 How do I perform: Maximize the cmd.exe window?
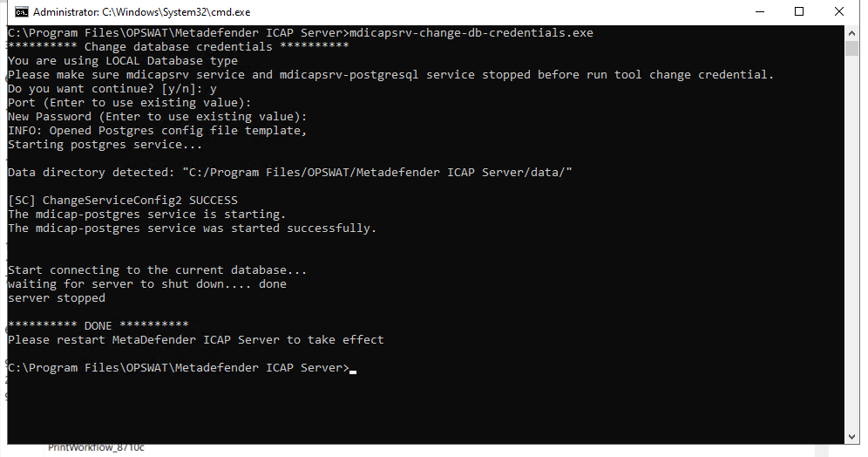[799, 11]
